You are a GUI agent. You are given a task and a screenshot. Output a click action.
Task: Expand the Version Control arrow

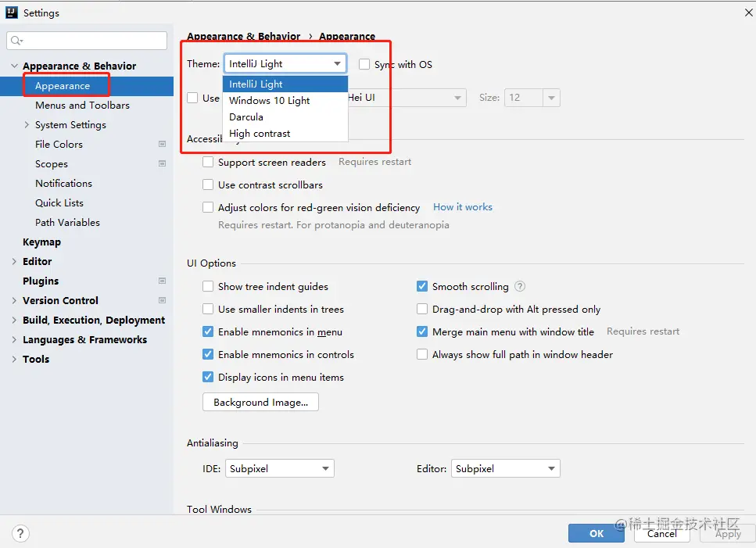click(x=14, y=300)
